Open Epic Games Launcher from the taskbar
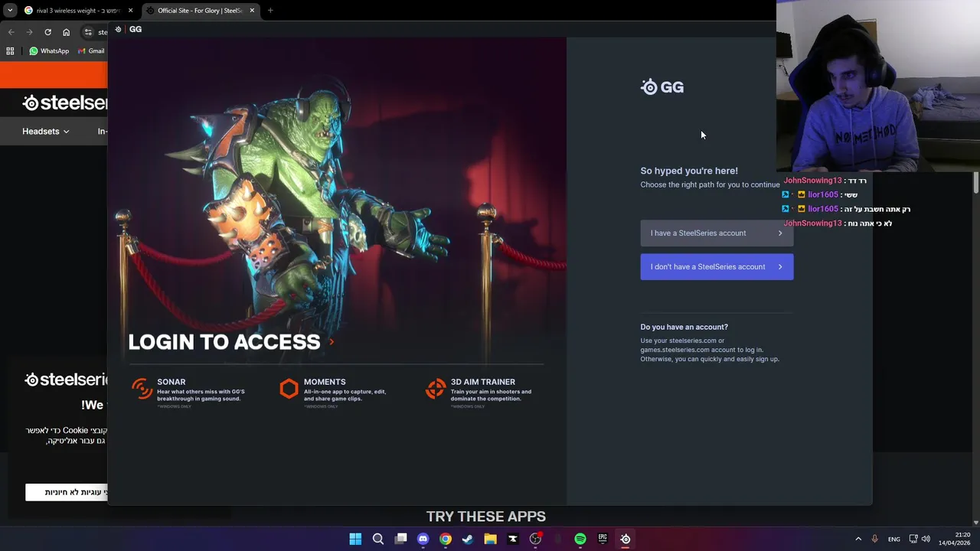 point(603,539)
